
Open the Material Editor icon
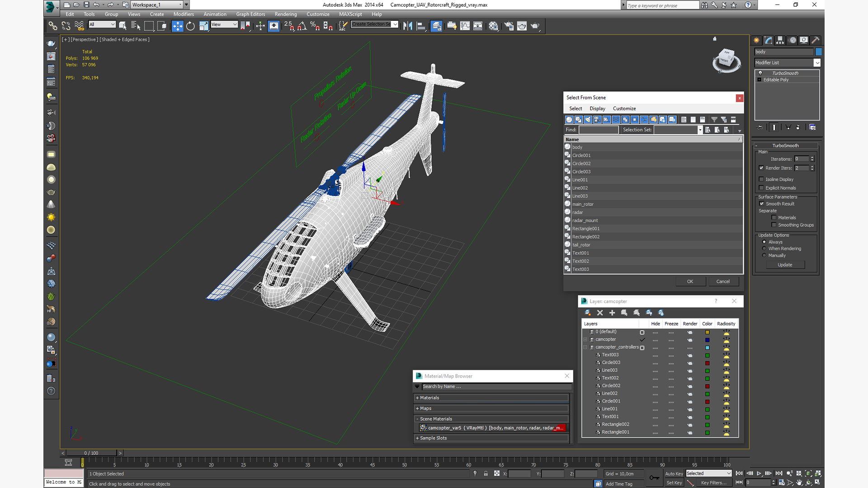493,26
